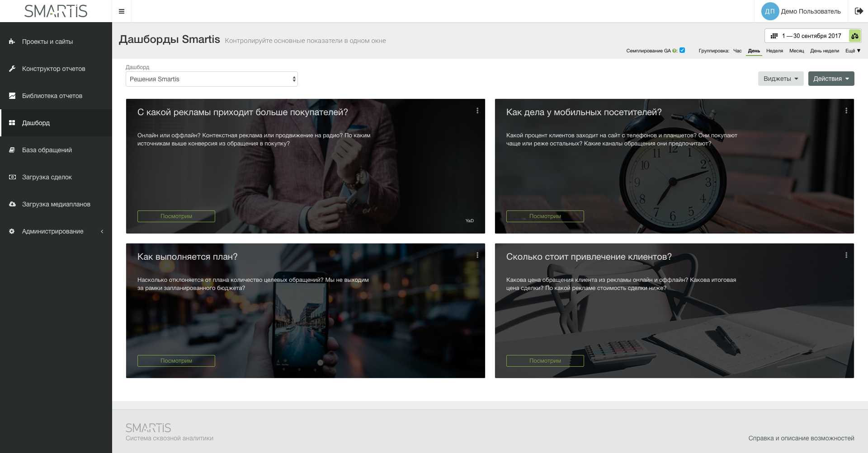Toggle the hamburger sidebar menu icon
868x453 pixels.
tap(122, 11)
